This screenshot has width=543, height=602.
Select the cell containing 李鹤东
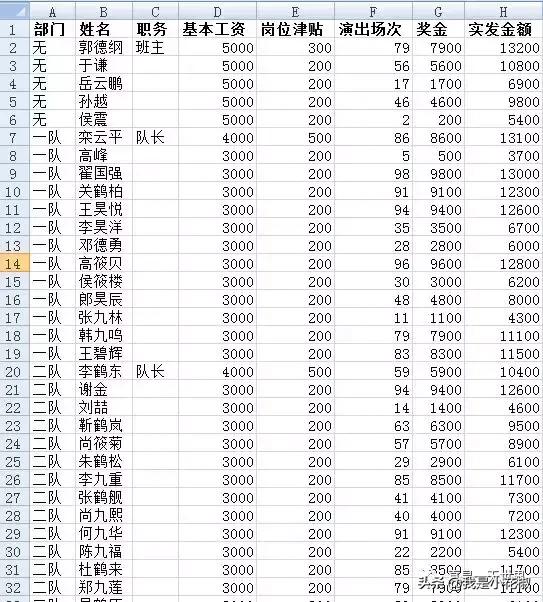click(104, 372)
